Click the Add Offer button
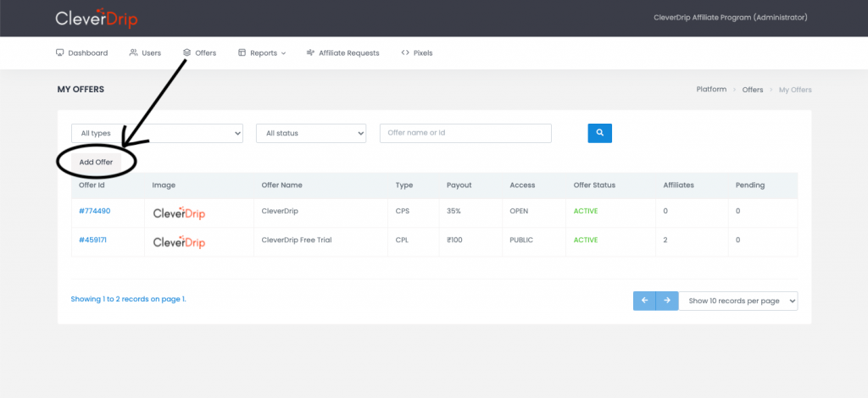The width and height of the screenshot is (868, 398). [96, 163]
